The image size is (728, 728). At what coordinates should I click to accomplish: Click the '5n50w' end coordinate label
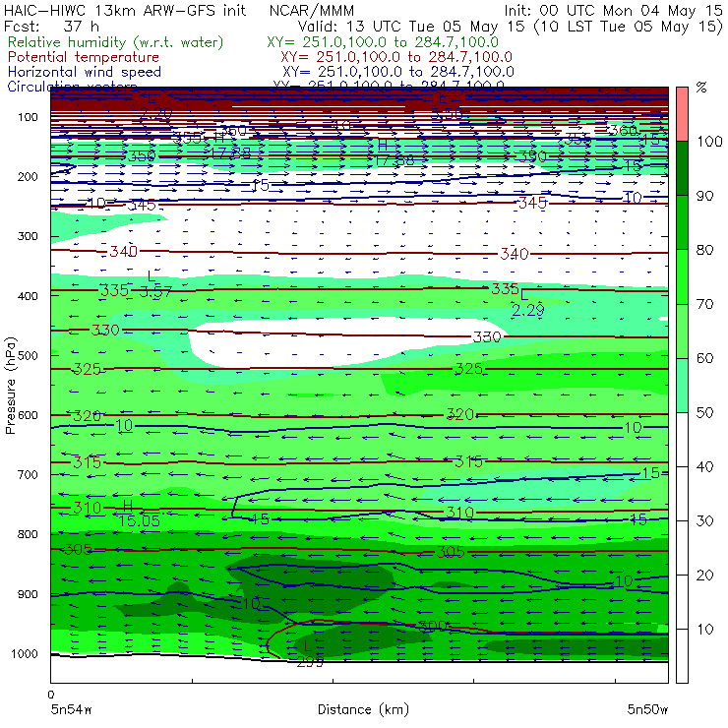647,709
